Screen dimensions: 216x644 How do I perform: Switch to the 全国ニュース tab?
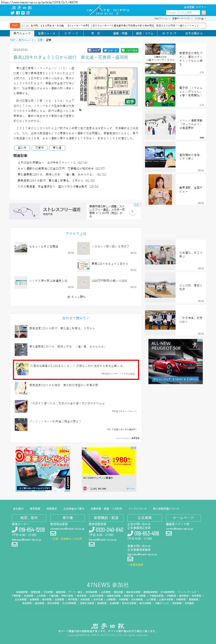(46, 33)
